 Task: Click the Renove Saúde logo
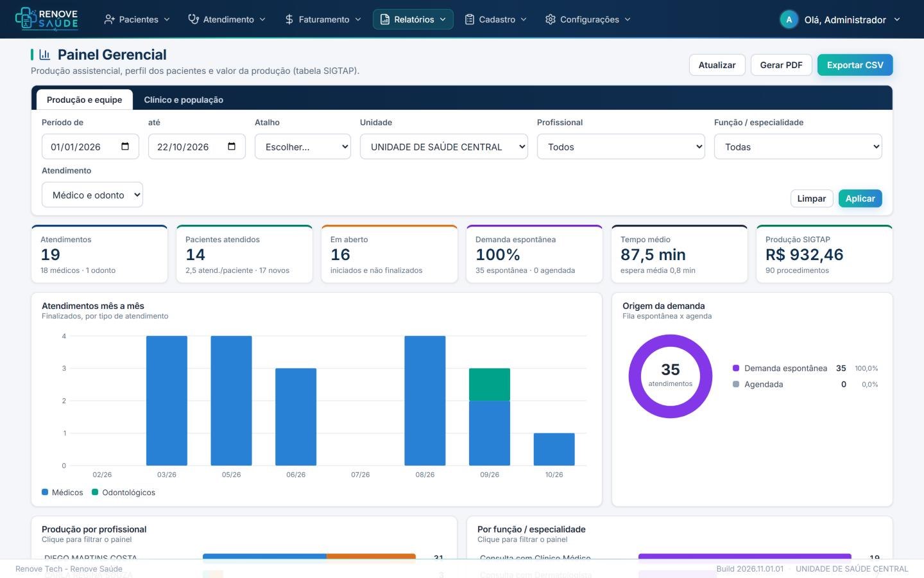click(46, 19)
